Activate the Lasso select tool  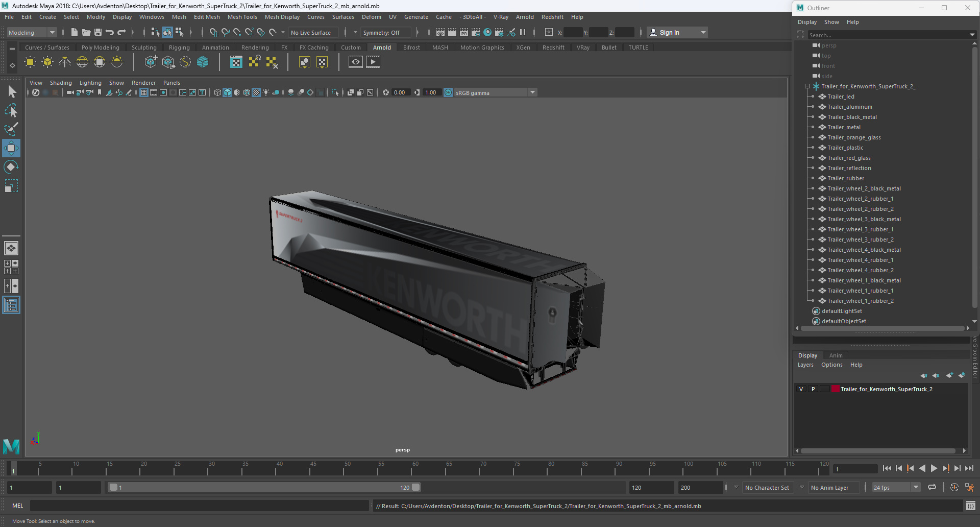pos(11,110)
